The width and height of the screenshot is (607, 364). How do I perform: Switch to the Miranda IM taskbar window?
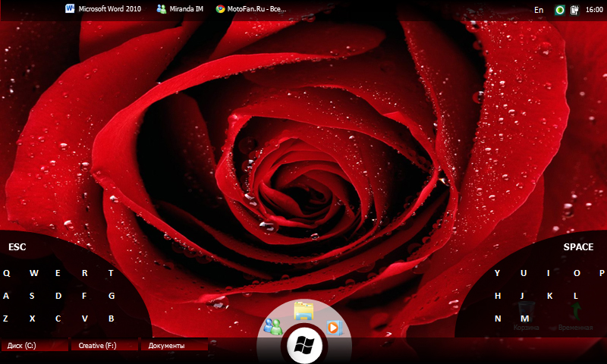pos(181,9)
